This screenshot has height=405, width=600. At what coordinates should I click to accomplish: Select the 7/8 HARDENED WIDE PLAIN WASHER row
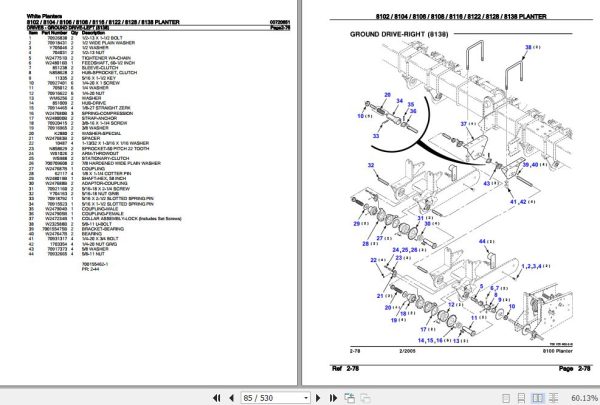point(95,163)
